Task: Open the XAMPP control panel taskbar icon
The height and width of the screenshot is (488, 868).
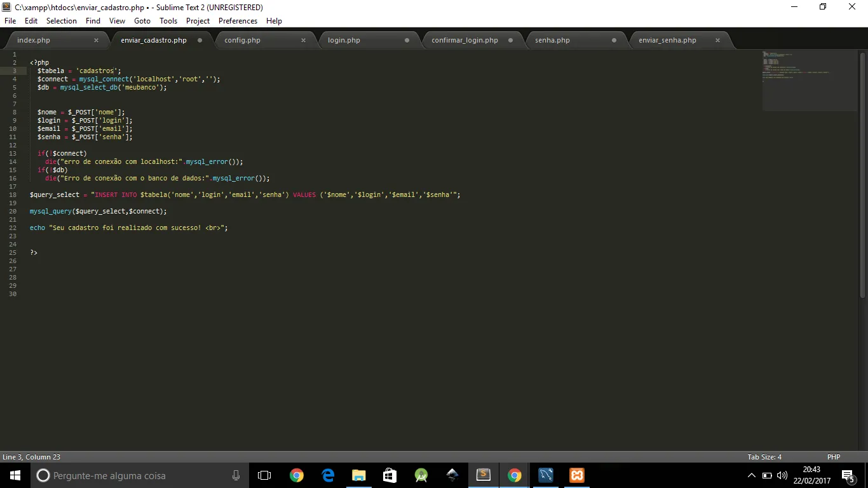Action: pos(576,475)
